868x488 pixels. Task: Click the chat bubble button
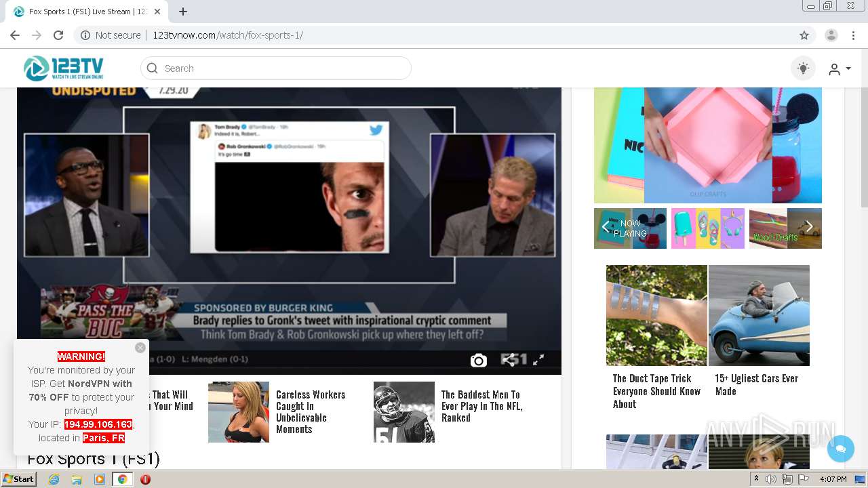point(841,449)
